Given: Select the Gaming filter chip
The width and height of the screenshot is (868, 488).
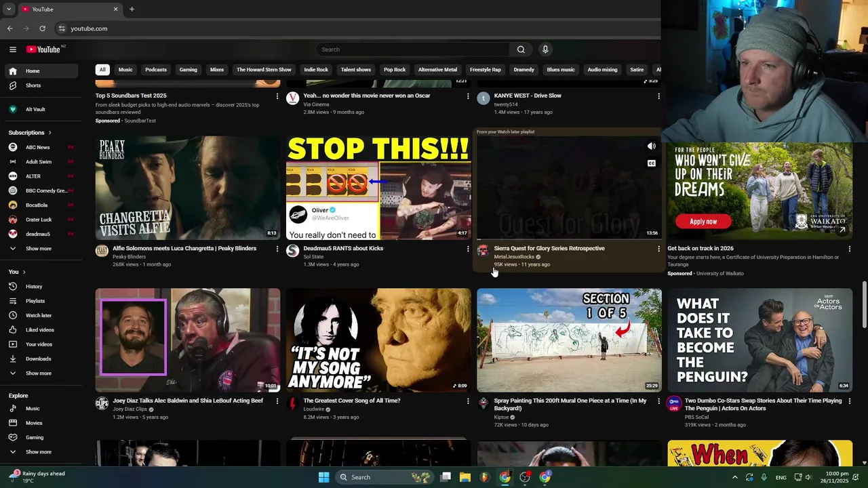Looking at the screenshot, I should (x=189, y=70).
